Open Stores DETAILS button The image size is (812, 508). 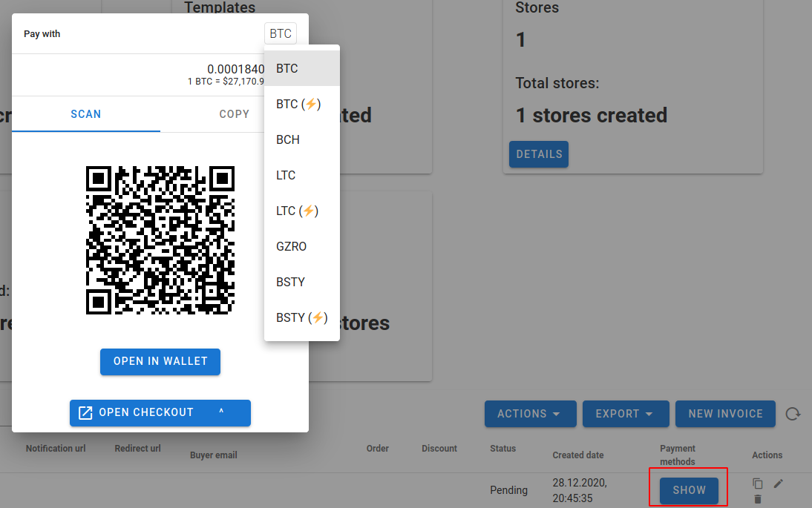(x=539, y=154)
